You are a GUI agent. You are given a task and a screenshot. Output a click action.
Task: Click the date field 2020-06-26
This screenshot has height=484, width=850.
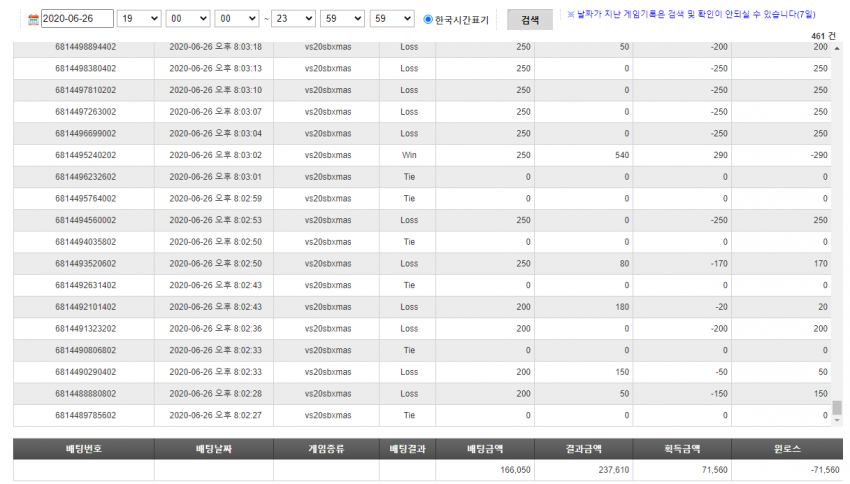(x=77, y=18)
